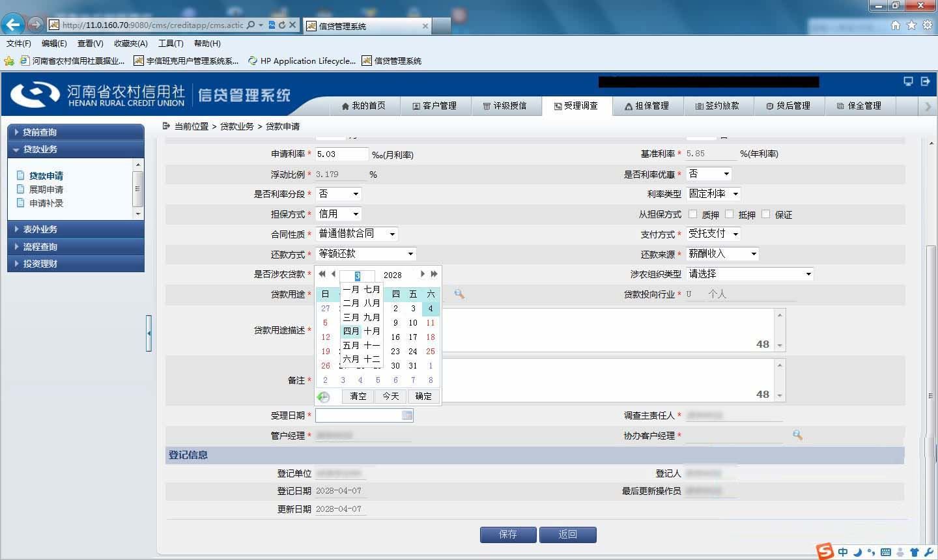938x560 pixels.
Task: Open the 担保方式 dropdown
Action: pos(339,214)
